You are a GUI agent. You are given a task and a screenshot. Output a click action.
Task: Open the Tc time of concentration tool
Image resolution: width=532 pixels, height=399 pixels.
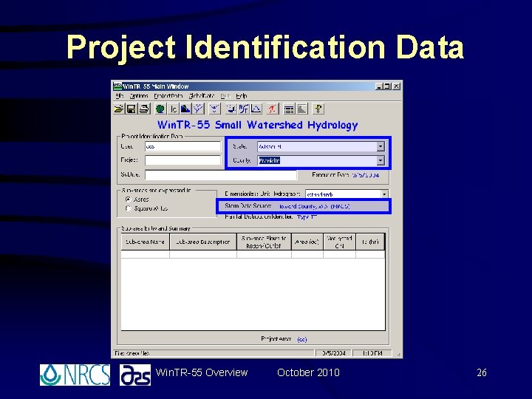pos(174,109)
